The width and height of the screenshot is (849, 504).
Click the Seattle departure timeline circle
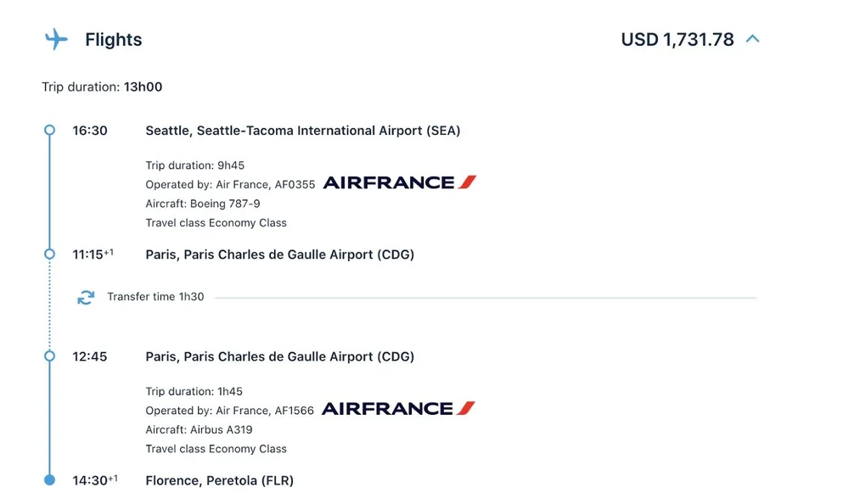49,131
